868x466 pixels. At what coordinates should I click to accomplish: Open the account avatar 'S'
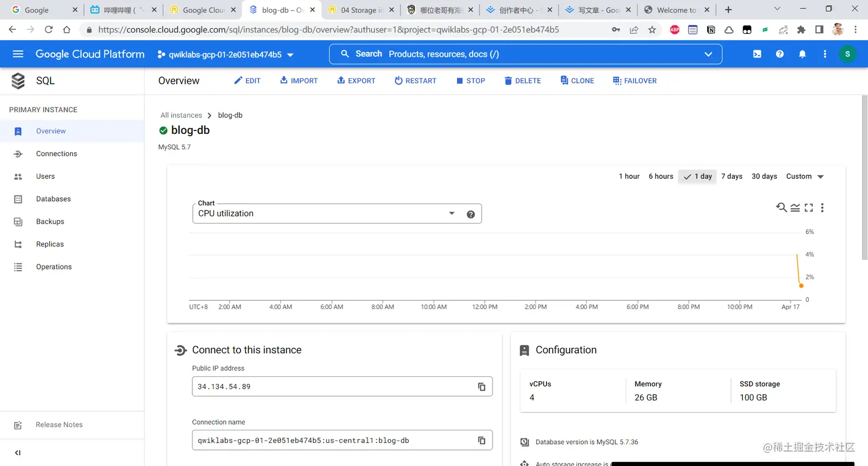click(847, 54)
